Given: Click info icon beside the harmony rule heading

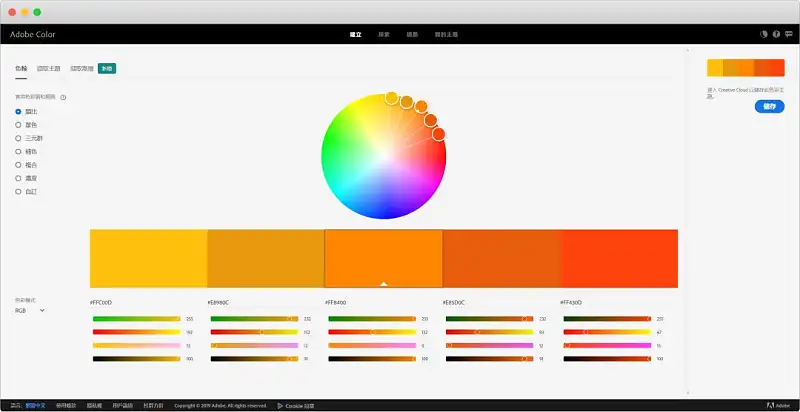Looking at the screenshot, I should (63, 97).
